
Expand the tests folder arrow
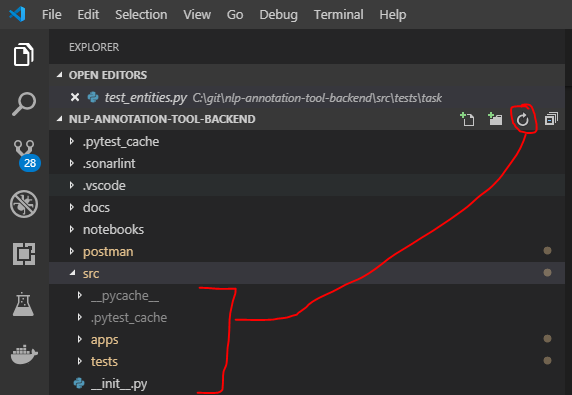click(80, 361)
